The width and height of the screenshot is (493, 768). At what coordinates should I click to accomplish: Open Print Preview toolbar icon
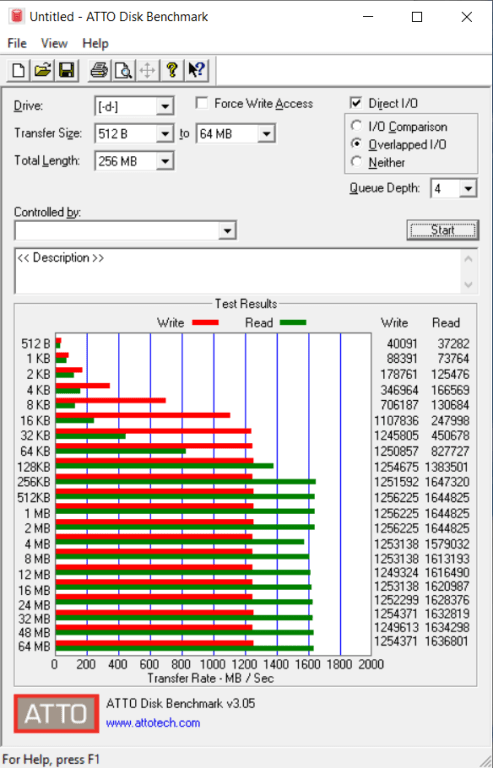(123, 70)
